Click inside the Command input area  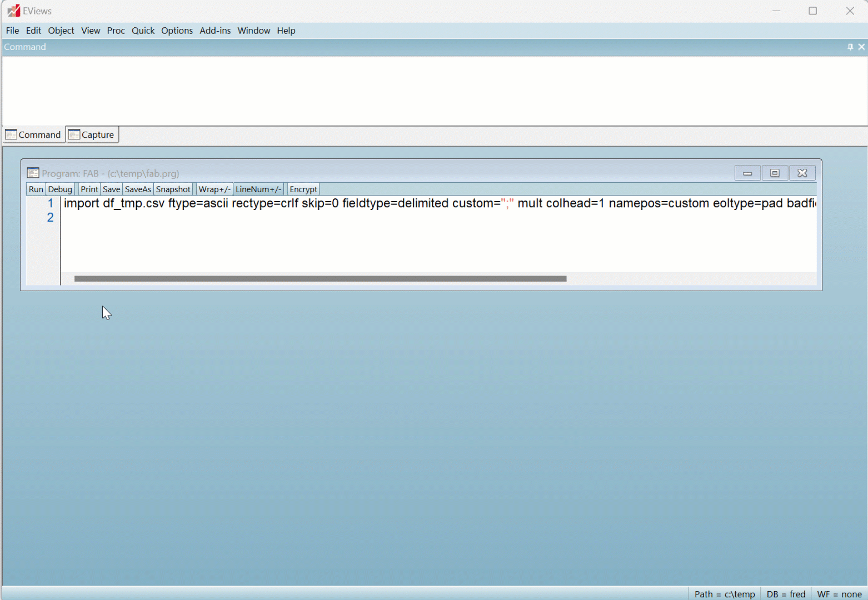[433, 91]
